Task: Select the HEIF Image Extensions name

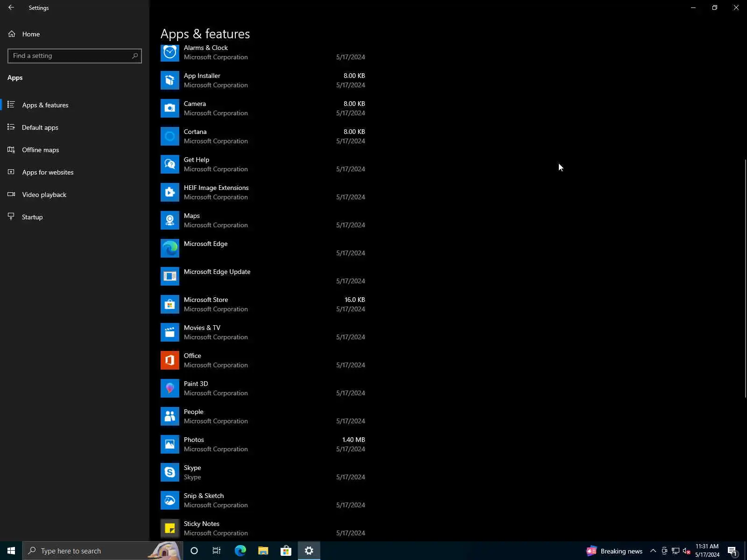Action: [x=216, y=188]
